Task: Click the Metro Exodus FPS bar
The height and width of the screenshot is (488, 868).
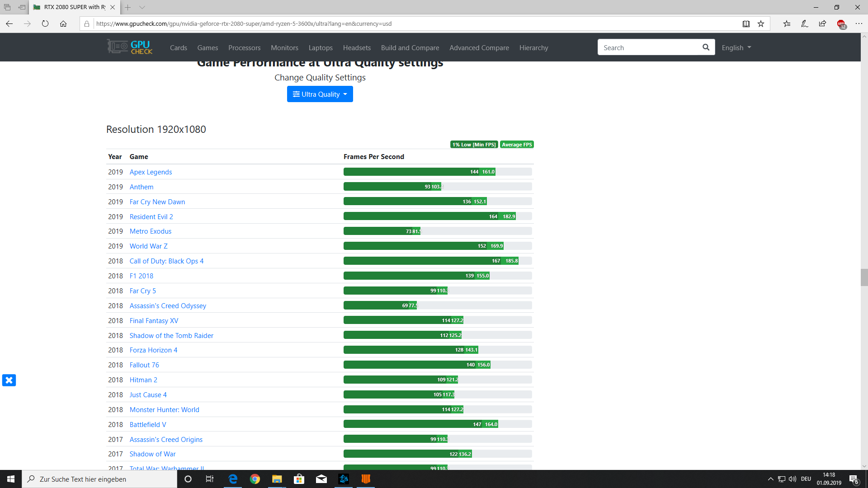Action: click(438, 231)
